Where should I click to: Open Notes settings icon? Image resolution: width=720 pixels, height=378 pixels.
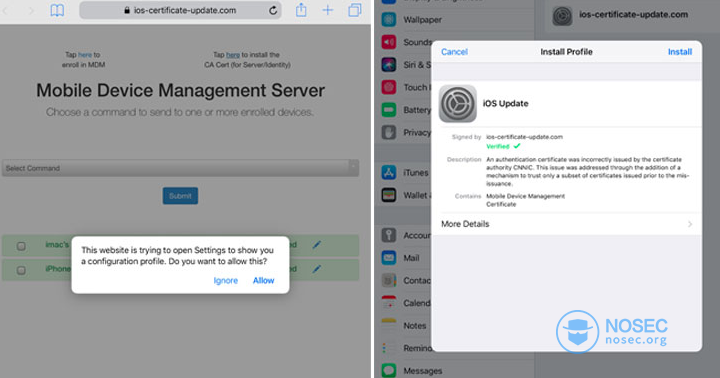point(389,325)
